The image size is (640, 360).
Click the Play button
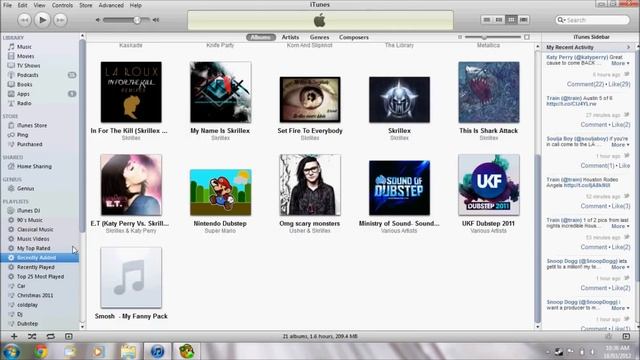point(42,20)
